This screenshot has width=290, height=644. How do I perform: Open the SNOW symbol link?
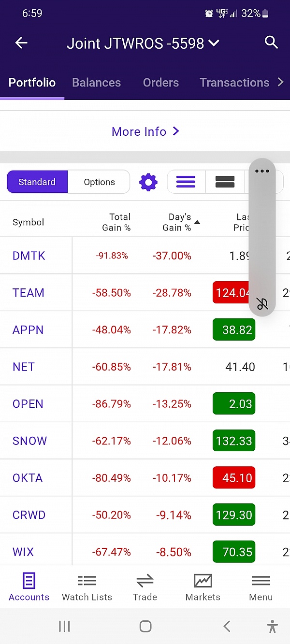29,441
